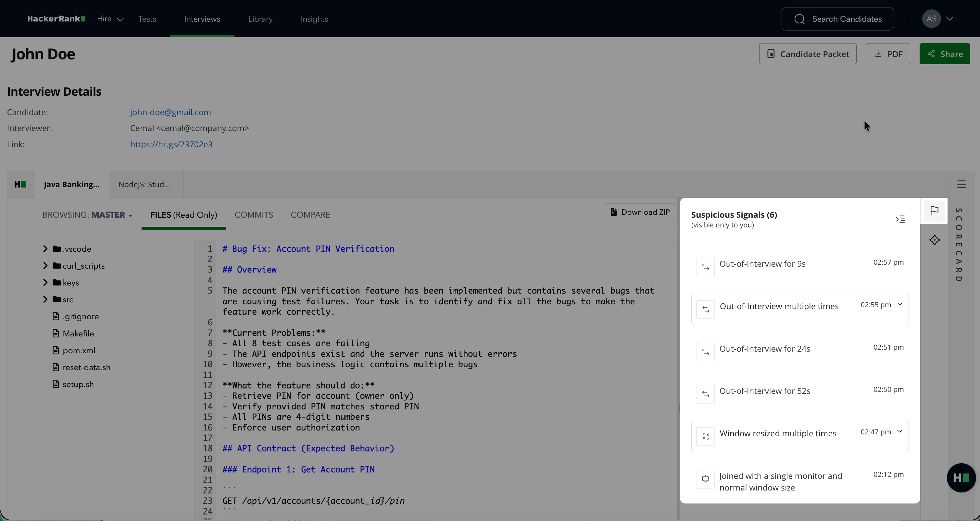
Task: Click the '## API Contract (Expected Behavior)' line
Action: coord(308,448)
